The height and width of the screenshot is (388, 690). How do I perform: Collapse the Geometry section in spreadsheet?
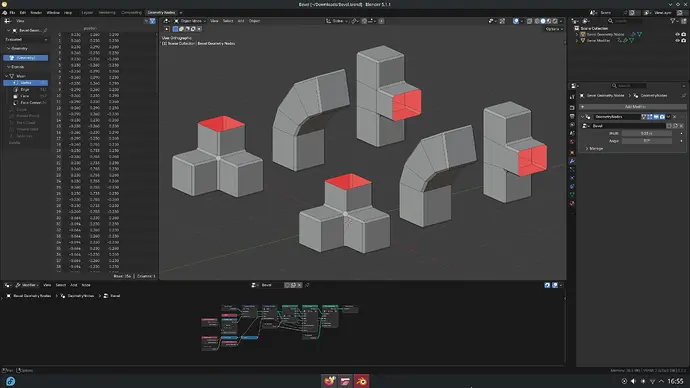9,48
